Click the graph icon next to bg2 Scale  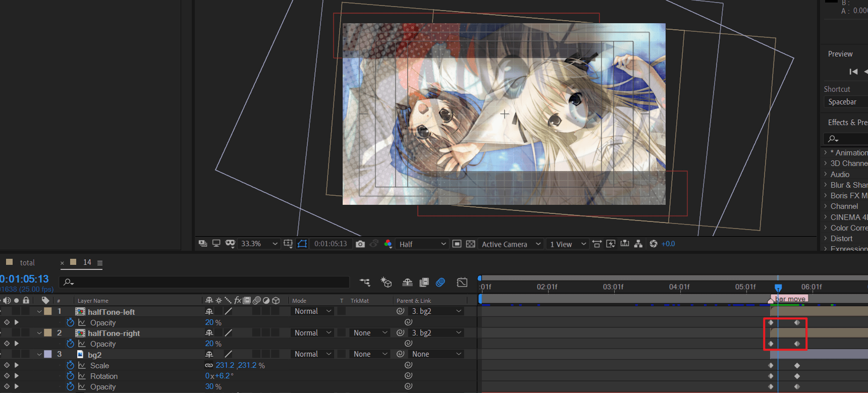point(82,365)
